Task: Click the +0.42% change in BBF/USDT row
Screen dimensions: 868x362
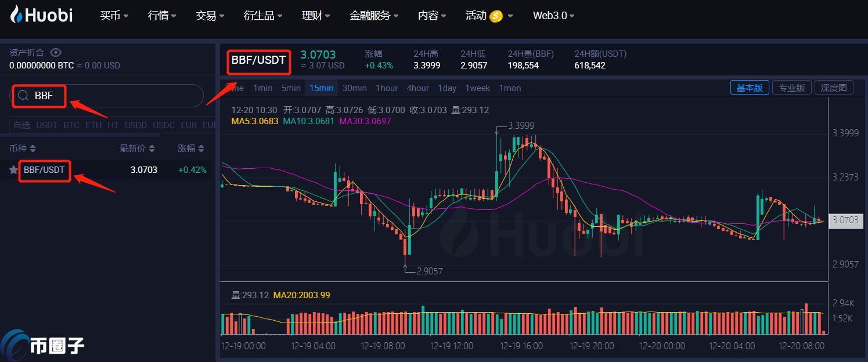Action: coord(192,170)
